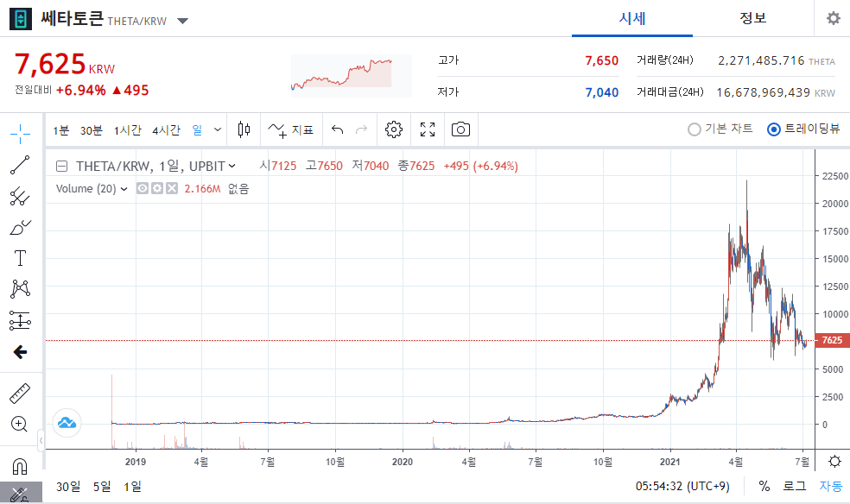This screenshot has width=850, height=504.
Task: Click the 2.166M volume value
Action: 202,189
